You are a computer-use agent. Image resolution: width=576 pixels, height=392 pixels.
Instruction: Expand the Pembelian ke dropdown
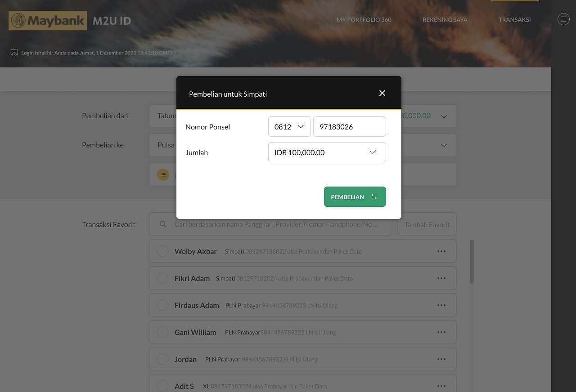[x=444, y=145]
